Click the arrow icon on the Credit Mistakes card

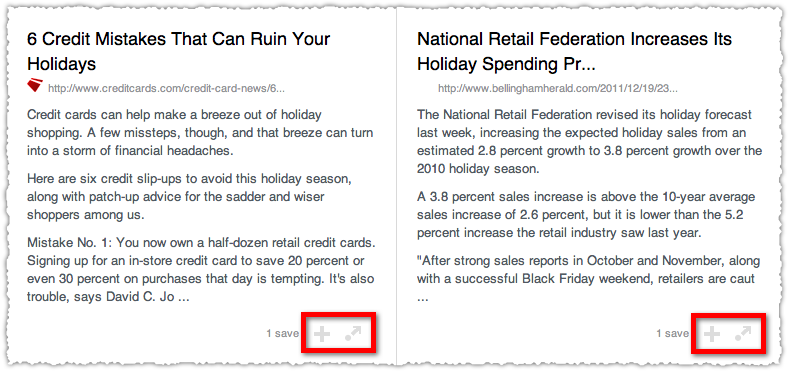353,333
